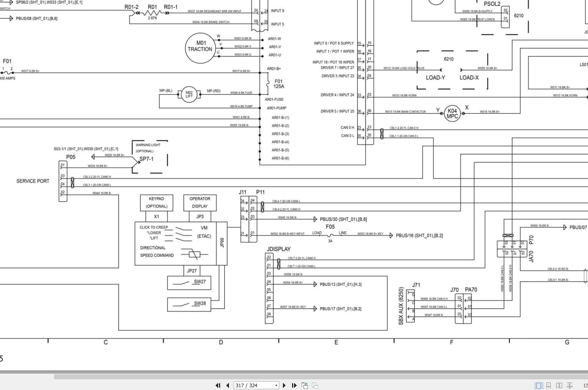
Task: Go to the previous page
Action: [228, 385]
